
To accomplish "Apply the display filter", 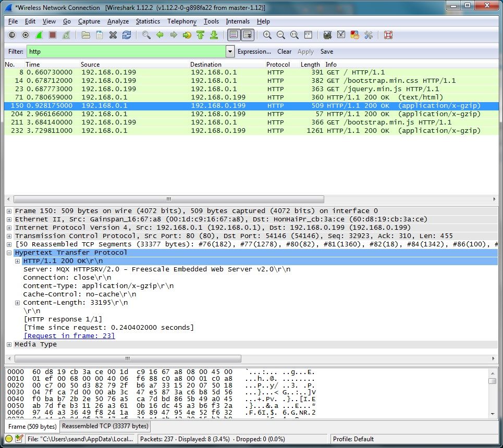I will [305, 51].
